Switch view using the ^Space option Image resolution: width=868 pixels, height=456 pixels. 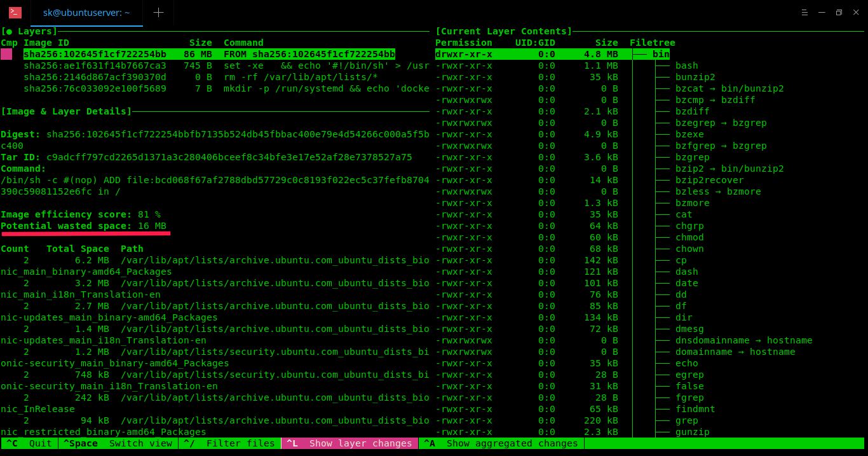point(119,443)
